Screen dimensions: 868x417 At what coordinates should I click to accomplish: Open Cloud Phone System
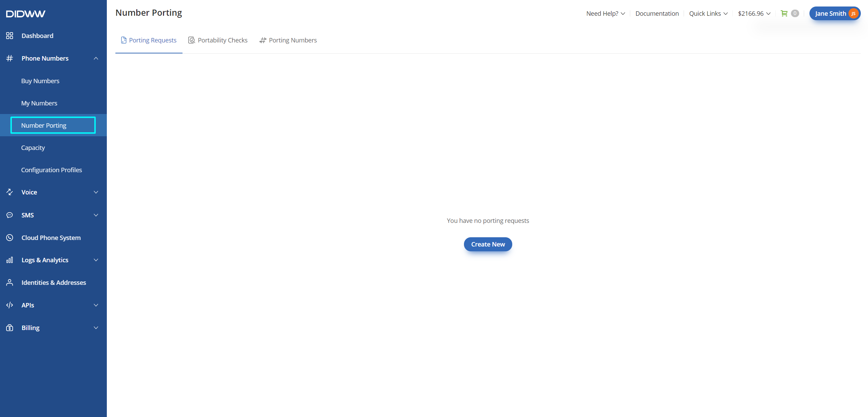(51, 238)
